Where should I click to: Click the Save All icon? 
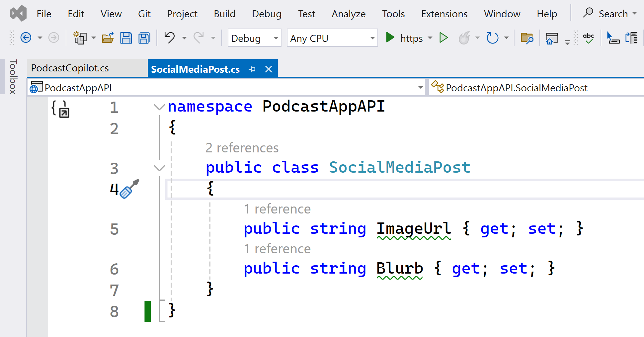click(144, 38)
